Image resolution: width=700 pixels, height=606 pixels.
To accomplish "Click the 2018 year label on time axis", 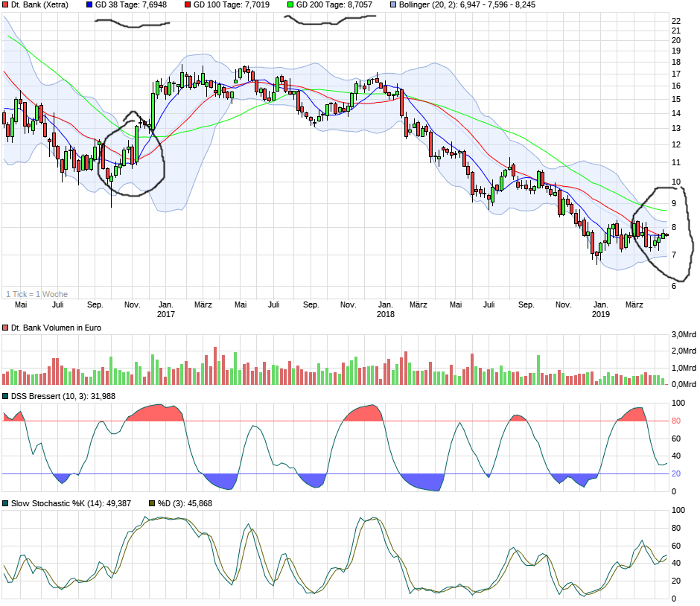I will pos(385,314).
